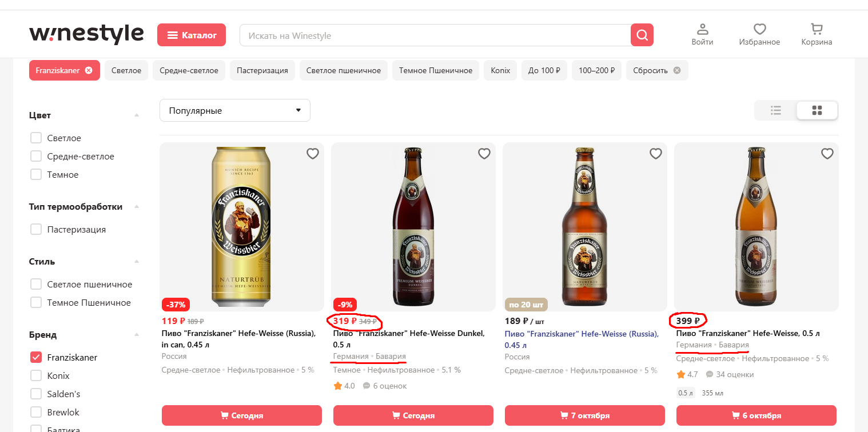Click the 6 октября cart button
The width and height of the screenshot is (868, 432).
pos(756,415)
